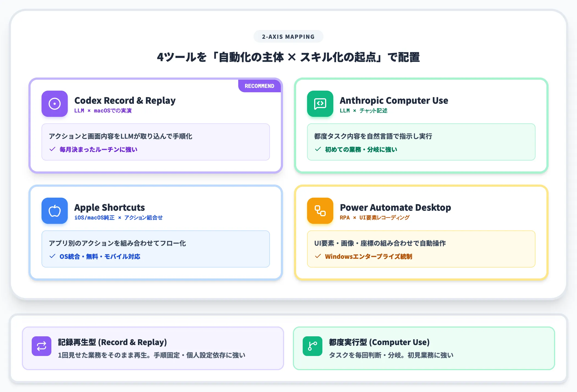577x392 pixels.
Task: Click checkmark beside Windowsエンタープライズ統制
Action: point(318,256)
